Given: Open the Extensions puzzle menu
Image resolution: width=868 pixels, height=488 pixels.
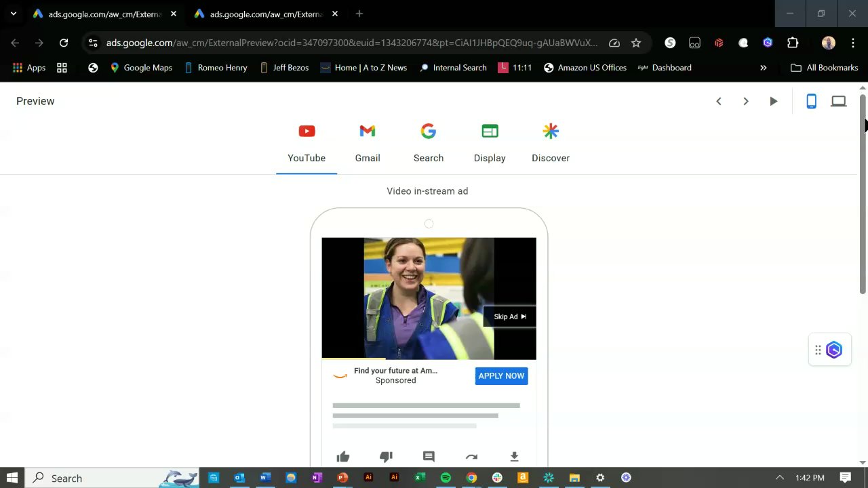Looking at the screenshot, I should [x=793, y=43].
